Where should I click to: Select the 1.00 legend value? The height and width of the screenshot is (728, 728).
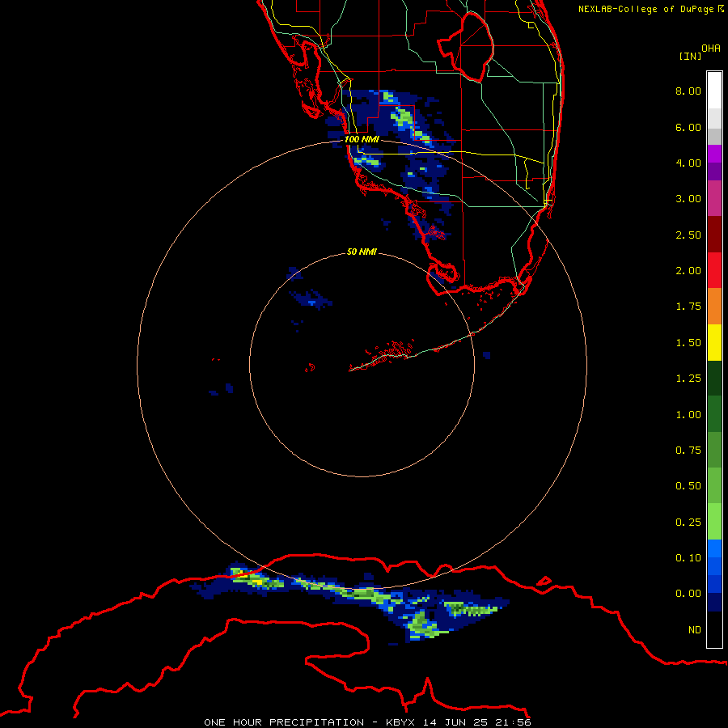click(x=688, y=415)
